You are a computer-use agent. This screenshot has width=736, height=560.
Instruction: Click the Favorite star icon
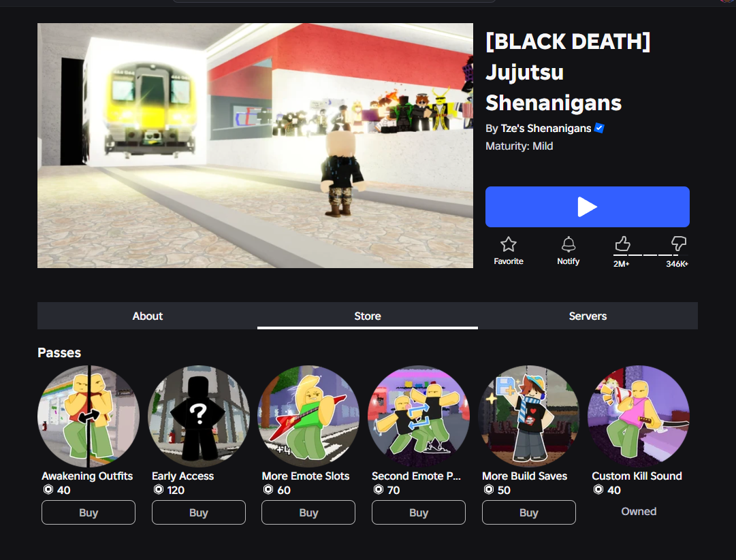[x=509, y=244]
